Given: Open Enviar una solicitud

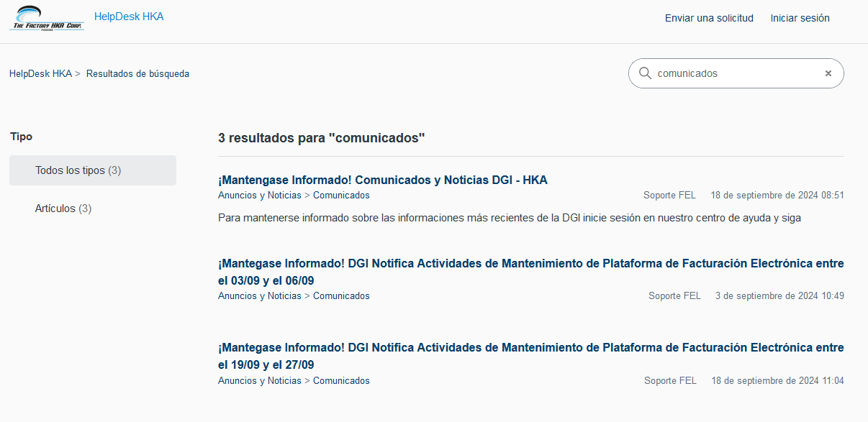Looking at the screenshot, I should pyautogui.click(x=709, y=18).
